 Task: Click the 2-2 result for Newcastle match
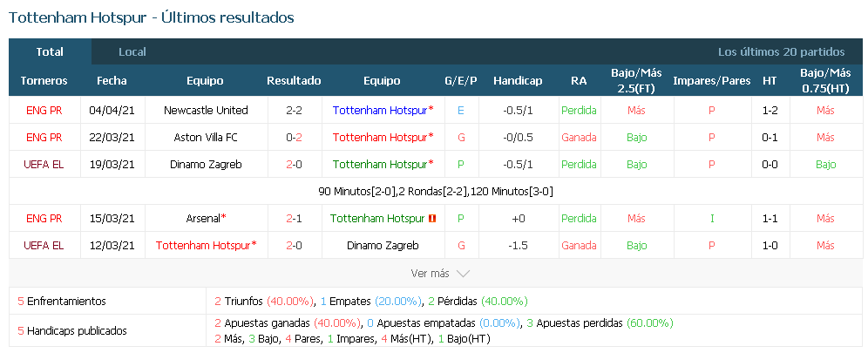click(x=294, y=110)
